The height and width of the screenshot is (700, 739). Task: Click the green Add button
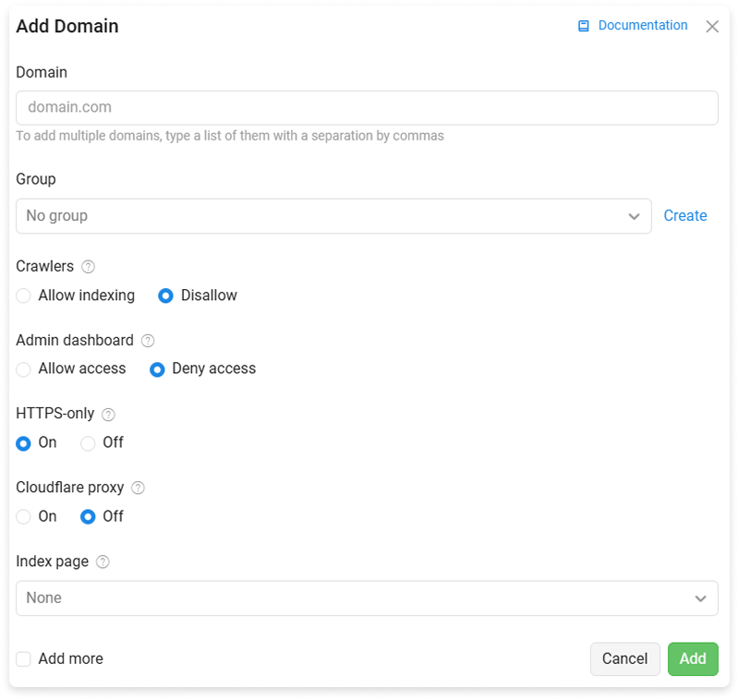point(693,658)
